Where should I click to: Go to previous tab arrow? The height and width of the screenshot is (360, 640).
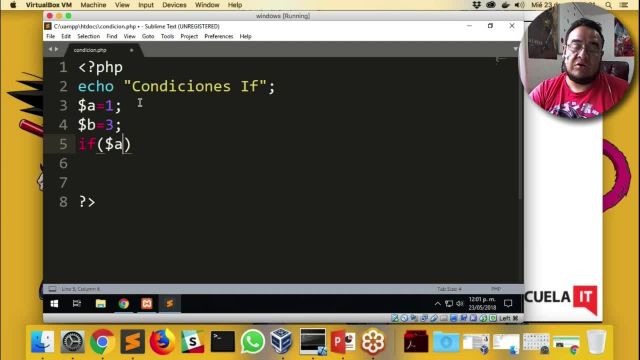(50, 49)
